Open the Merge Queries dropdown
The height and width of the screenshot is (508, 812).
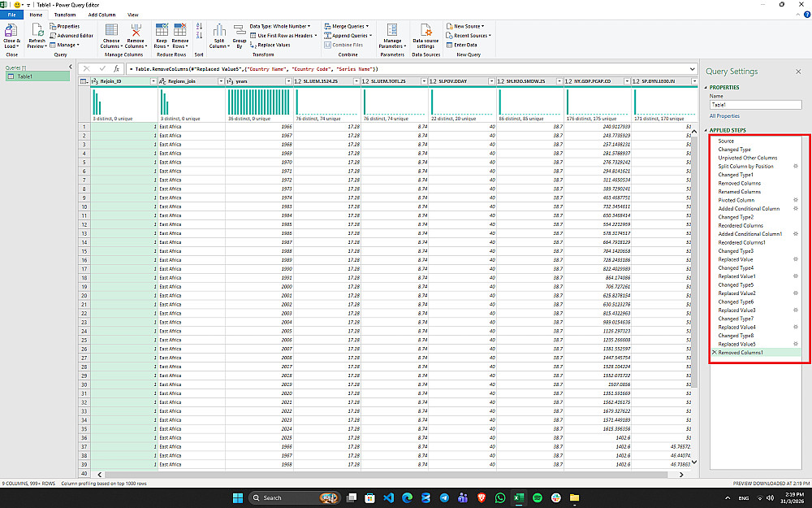pyautogui.click(x=347, y=27)
